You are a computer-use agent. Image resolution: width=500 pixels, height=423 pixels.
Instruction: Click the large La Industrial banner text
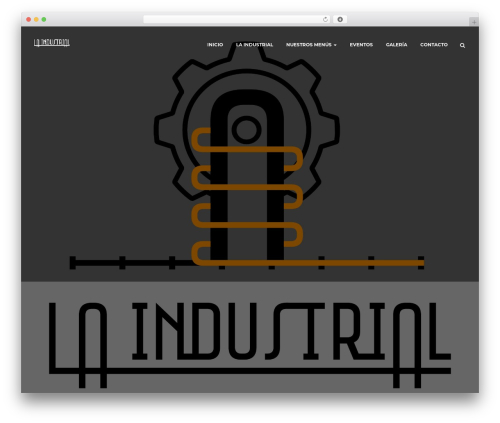click(x=250, y=345)
